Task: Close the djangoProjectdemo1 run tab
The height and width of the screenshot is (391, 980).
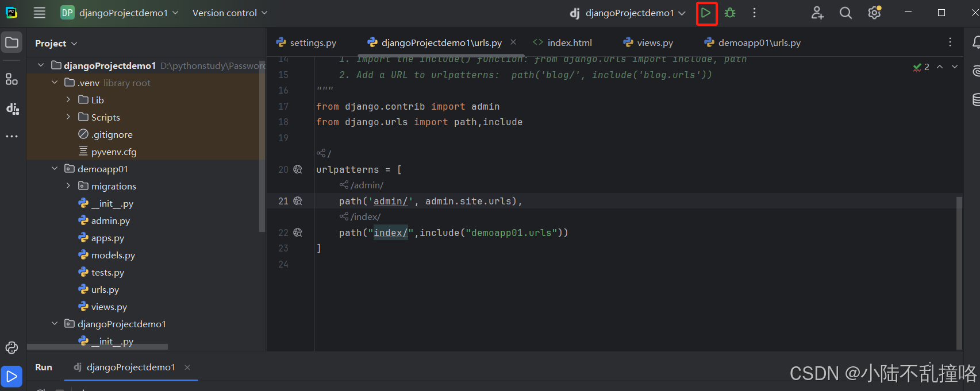Action: (x=187, y=367)
